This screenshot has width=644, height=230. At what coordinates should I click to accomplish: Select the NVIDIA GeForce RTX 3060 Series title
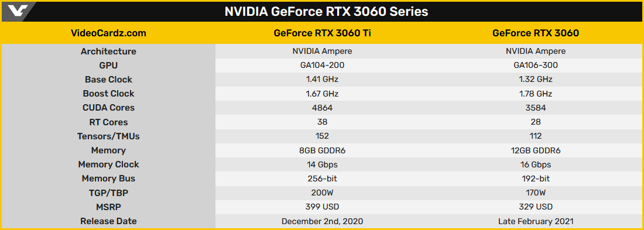[x=326, y=12]
